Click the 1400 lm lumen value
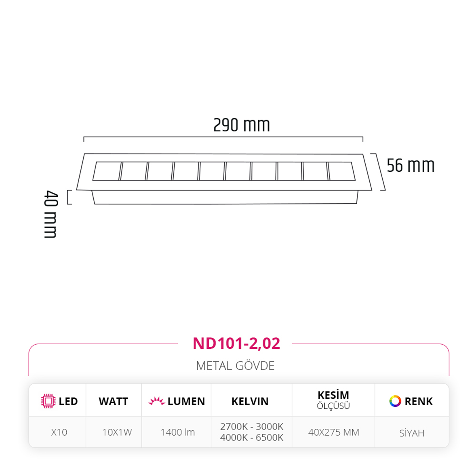Viewport: 476px width, 476px height. pyautogui.click(x=177, y=432)
